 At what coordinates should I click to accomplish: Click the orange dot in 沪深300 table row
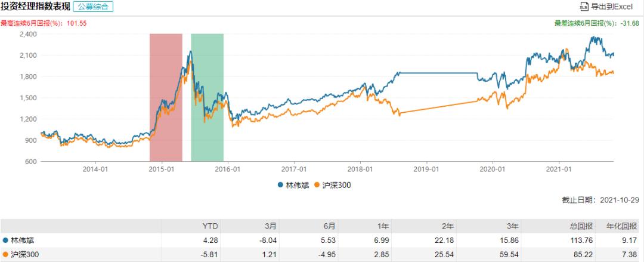pos(6,254)
